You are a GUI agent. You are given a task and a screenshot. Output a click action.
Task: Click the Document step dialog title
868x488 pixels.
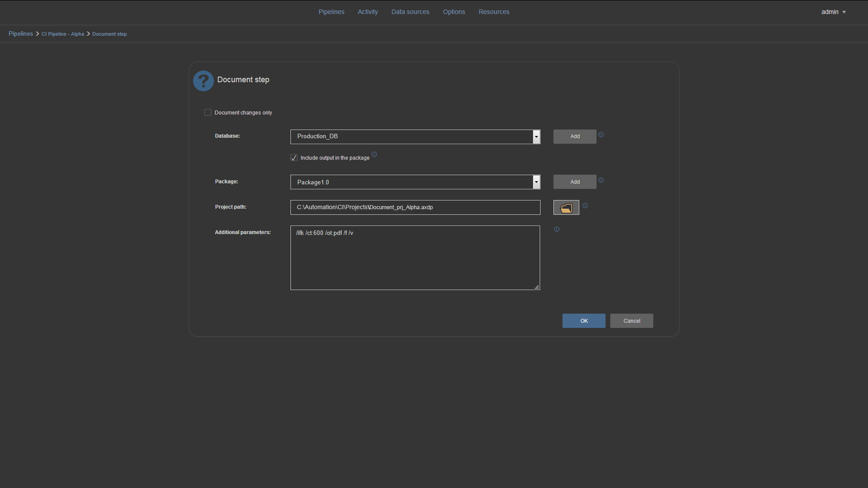pos(243,80)
